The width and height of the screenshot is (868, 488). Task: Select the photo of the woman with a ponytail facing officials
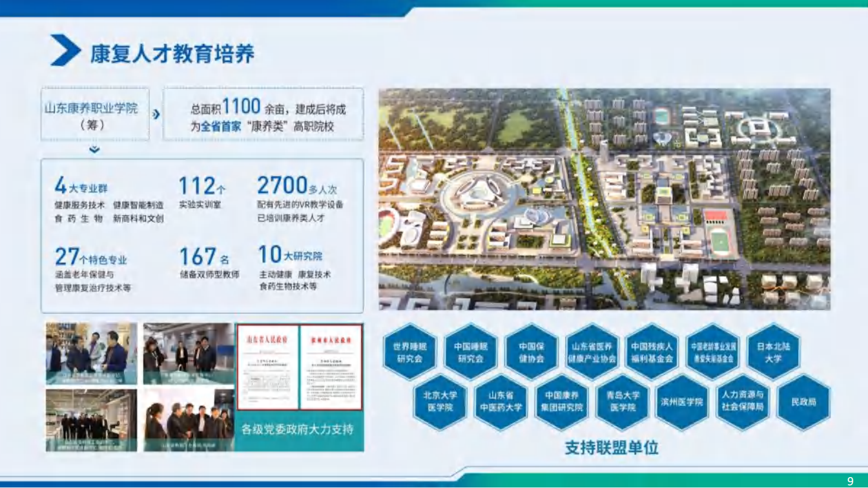pyautogui.click(x=189, y=420)
